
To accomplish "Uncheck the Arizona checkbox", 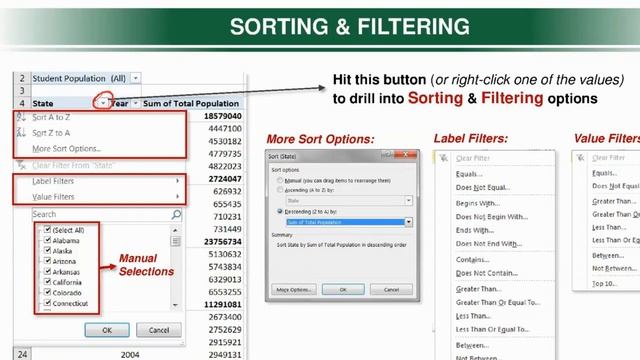I will coord(47,261).
